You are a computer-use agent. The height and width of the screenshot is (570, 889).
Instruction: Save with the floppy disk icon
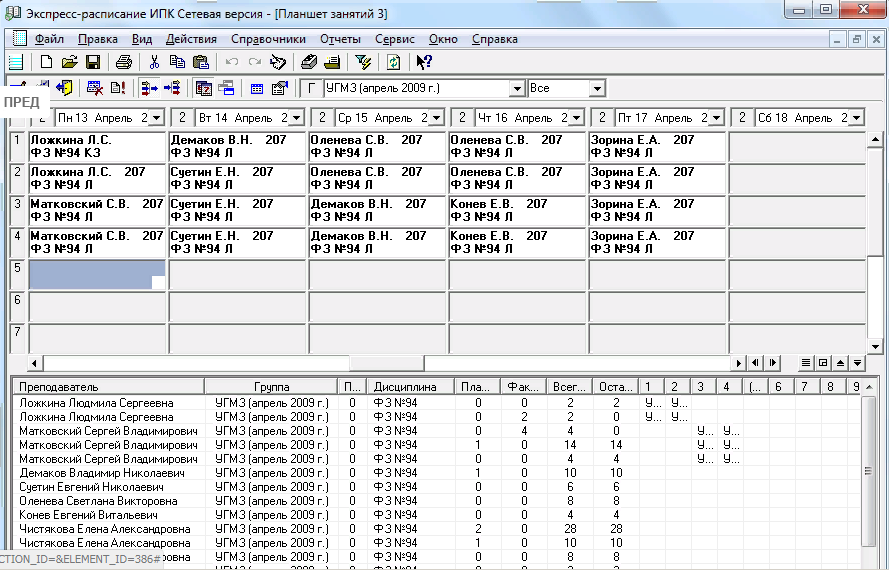pos(92,63)
